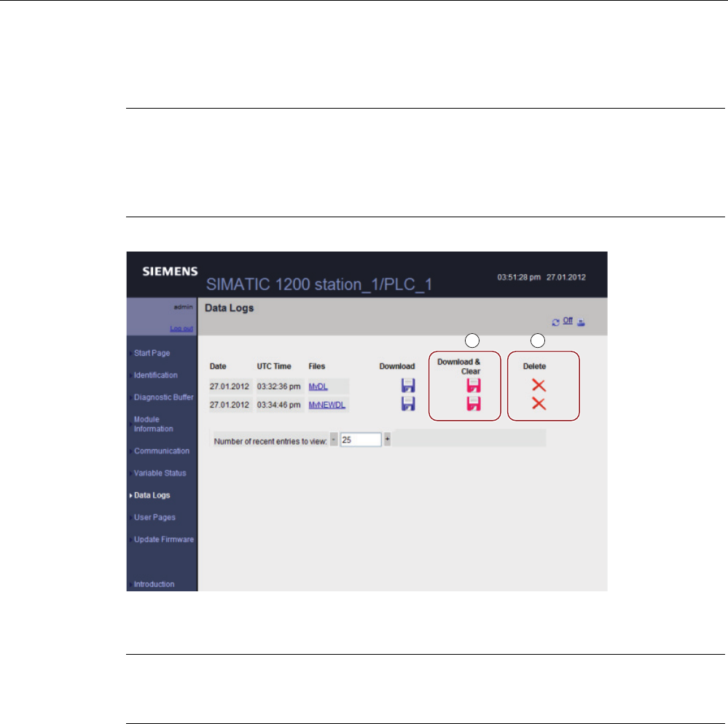Screen dimensions: 728x724
Task: Open the Introduction page
Action: click(x=154, y=584)
